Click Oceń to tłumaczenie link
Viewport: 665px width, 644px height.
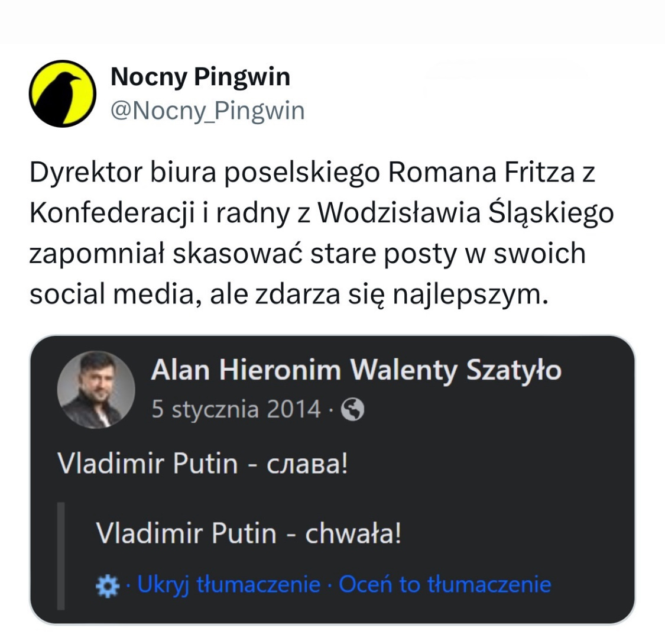[x=445, y=585]
